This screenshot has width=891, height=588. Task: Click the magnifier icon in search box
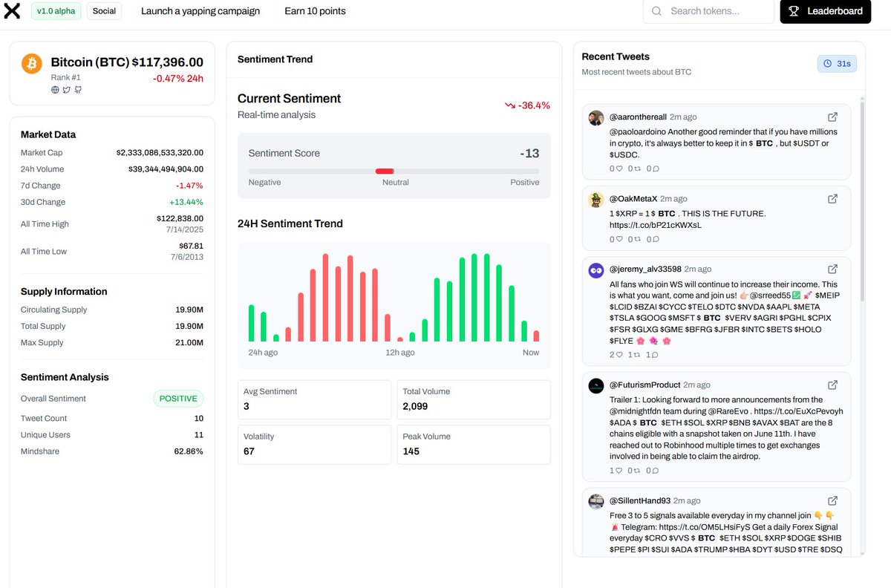point(656,11)
